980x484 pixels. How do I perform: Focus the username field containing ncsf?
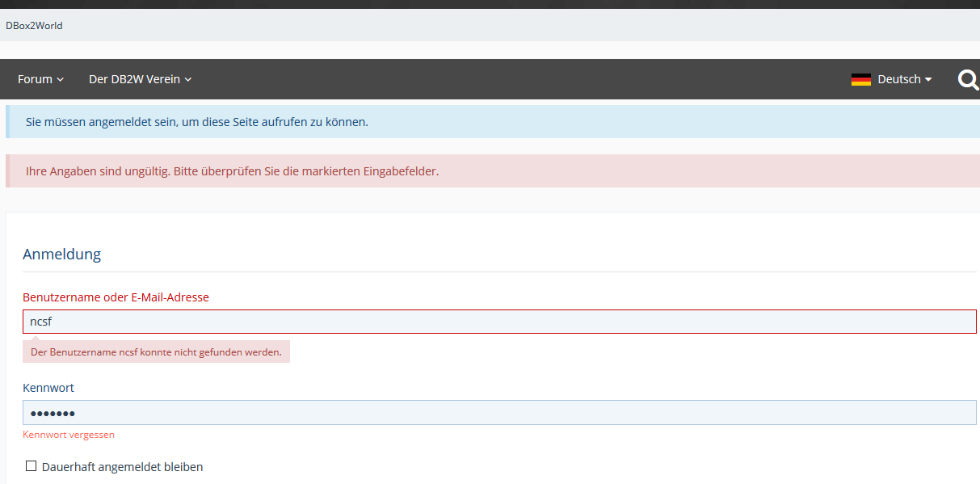pyautogui.click(x=499, y=322)
